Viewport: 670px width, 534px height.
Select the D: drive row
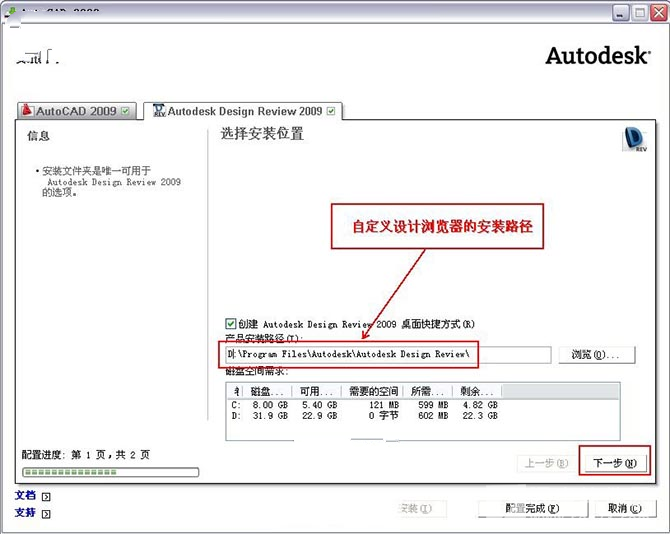point(364,415)
